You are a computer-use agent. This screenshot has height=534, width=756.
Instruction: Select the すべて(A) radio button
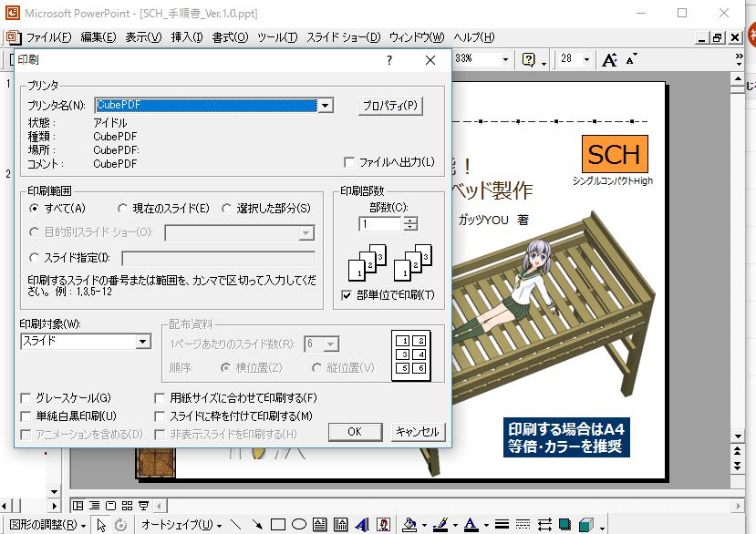(x=35, y=208)
